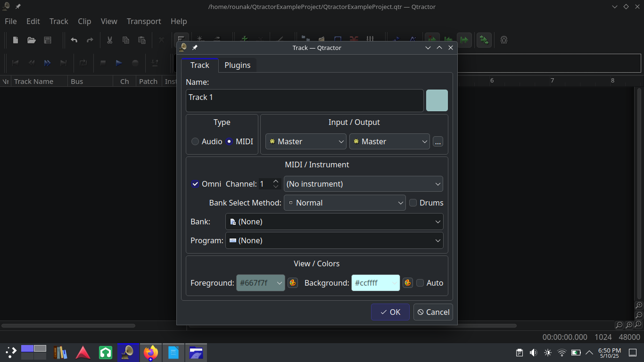Open the background color picker palette icon
The width and height of the screenshot is (644, 362).
click(408, 283)
